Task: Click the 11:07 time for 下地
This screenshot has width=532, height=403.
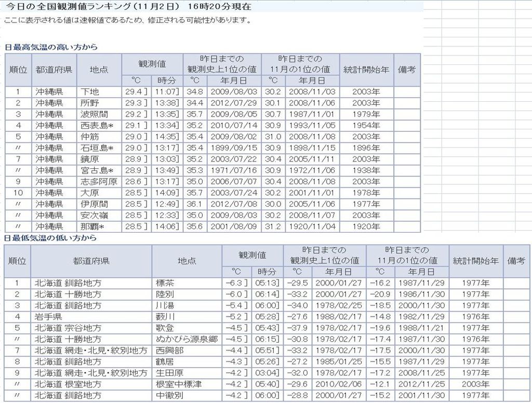Action: pyautogui.click(x=167, y=91)
